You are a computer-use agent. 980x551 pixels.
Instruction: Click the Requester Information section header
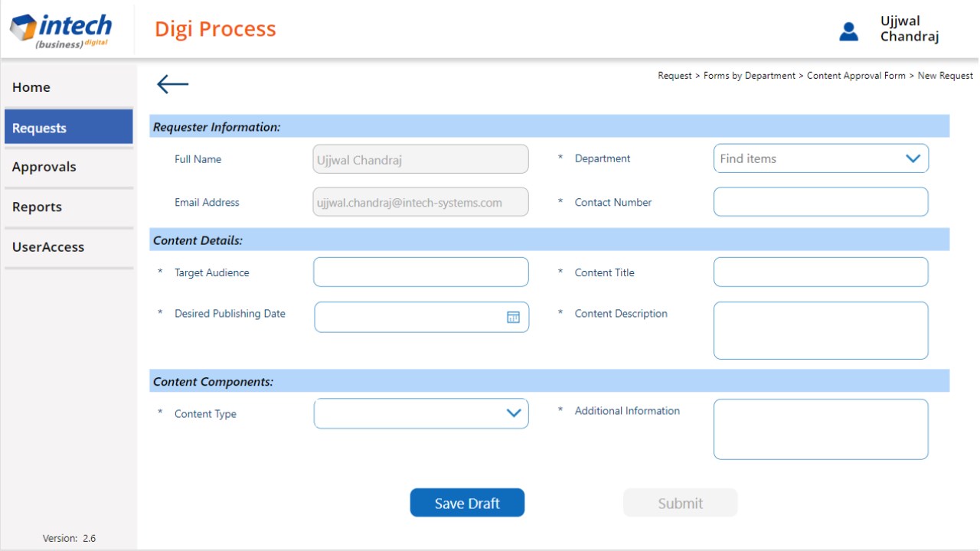coord(550,126)
